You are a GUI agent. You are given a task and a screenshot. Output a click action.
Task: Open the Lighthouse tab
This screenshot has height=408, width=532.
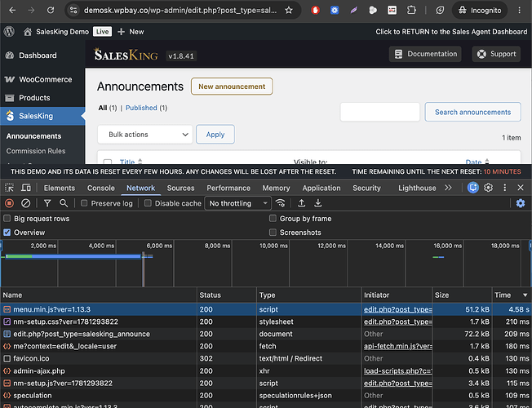417,188
